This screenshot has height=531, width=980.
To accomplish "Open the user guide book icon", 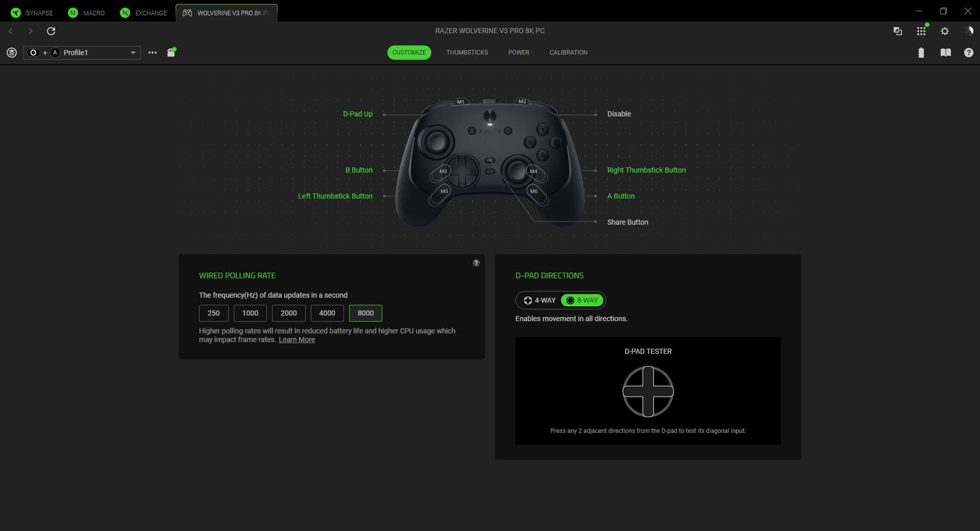I will click(x=945, y=53).
